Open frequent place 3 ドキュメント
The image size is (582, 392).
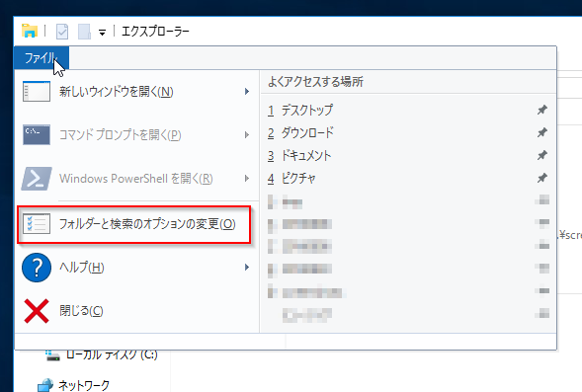408,155
